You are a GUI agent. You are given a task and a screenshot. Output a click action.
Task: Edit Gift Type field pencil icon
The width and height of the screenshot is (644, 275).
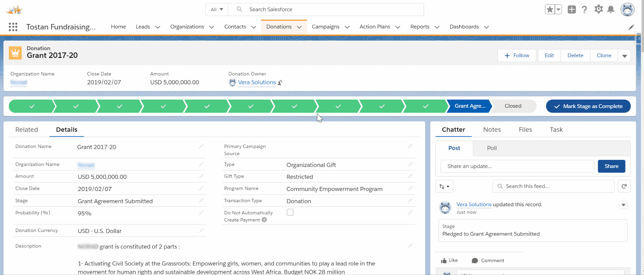(x=410, y=176)
